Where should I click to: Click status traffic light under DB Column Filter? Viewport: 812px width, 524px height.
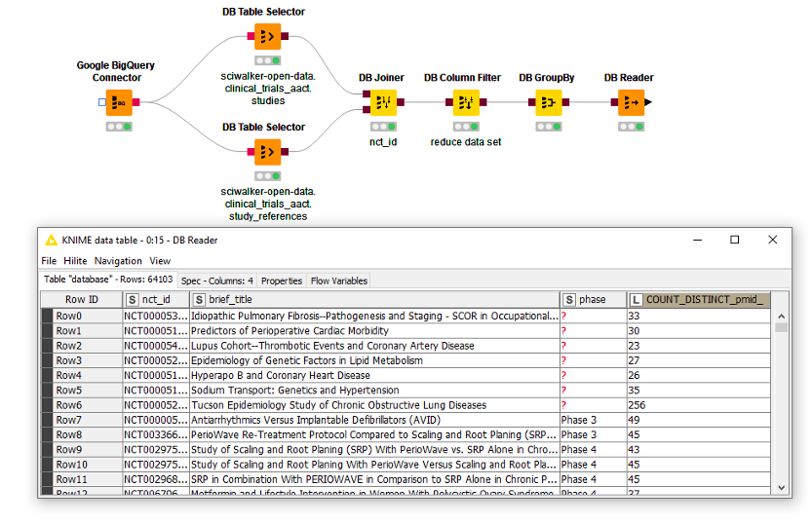(466, 127)
